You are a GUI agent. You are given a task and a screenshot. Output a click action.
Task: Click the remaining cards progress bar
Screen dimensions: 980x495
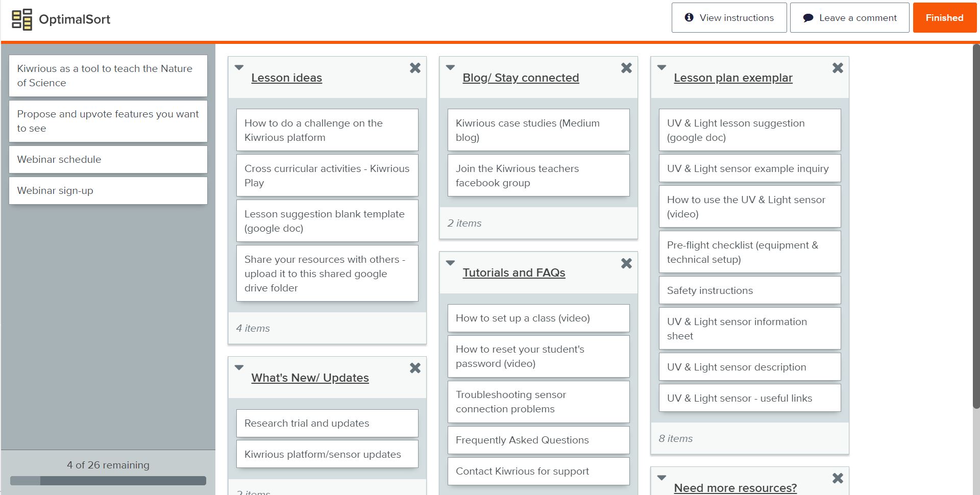tap(108, 481)
